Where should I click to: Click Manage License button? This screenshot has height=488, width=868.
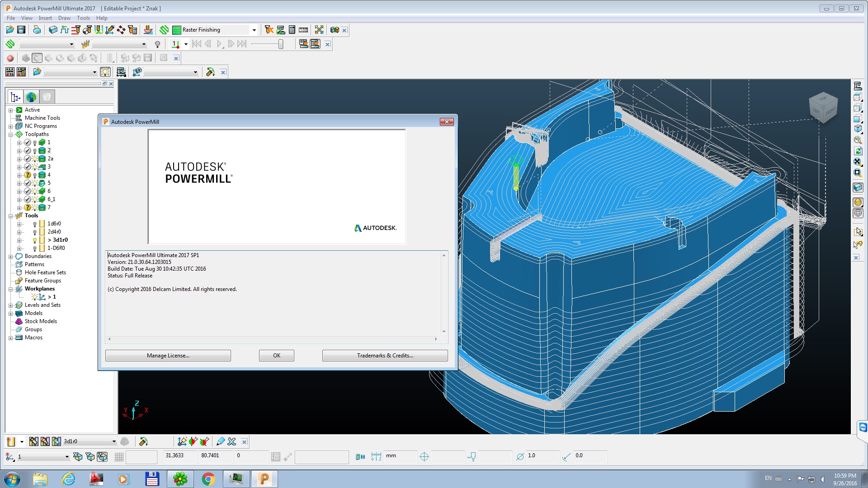(x=168, y=356)
